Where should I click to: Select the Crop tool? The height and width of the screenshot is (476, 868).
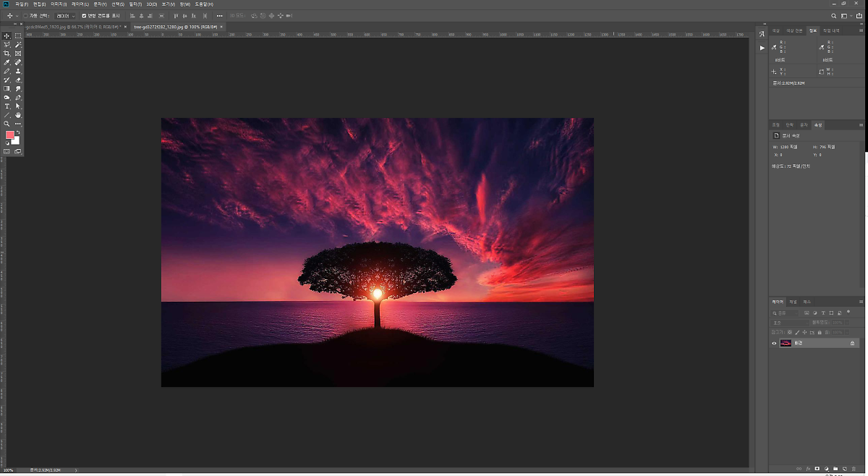coord(7,54)
